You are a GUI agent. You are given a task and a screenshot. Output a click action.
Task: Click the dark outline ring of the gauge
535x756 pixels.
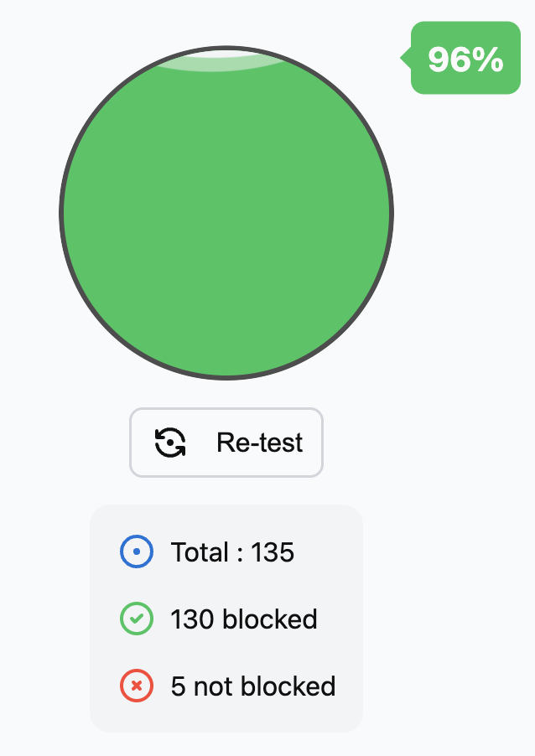(x=61, y=213)
